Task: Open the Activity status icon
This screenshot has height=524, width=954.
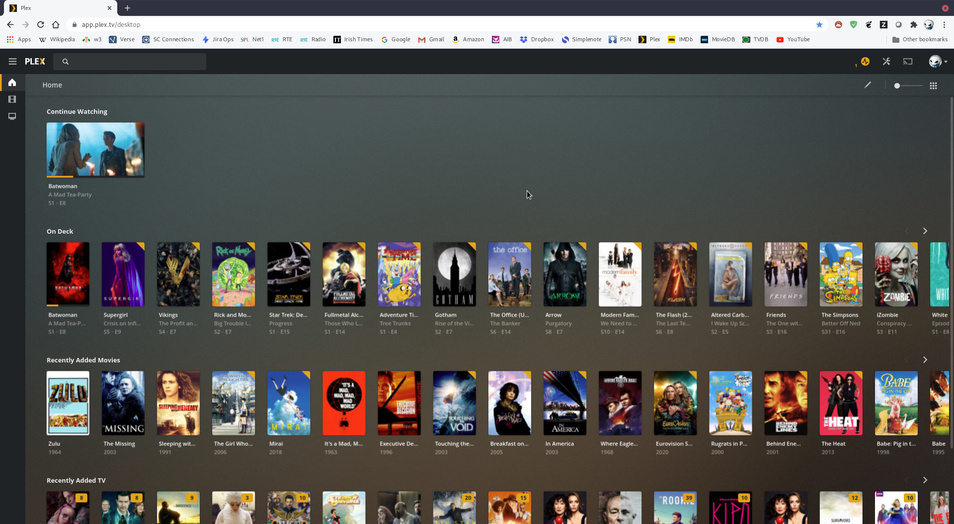Action: click(865, 61)
